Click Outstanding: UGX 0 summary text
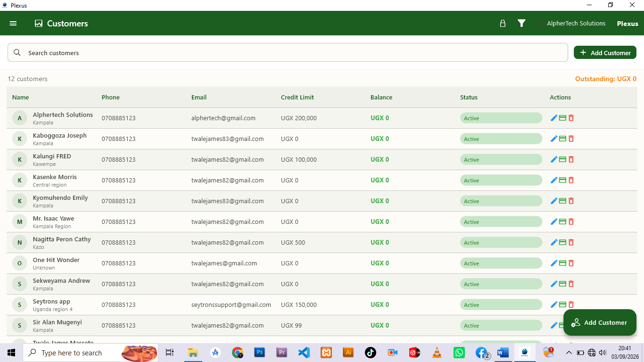The image size is (644, 362). 606,79
